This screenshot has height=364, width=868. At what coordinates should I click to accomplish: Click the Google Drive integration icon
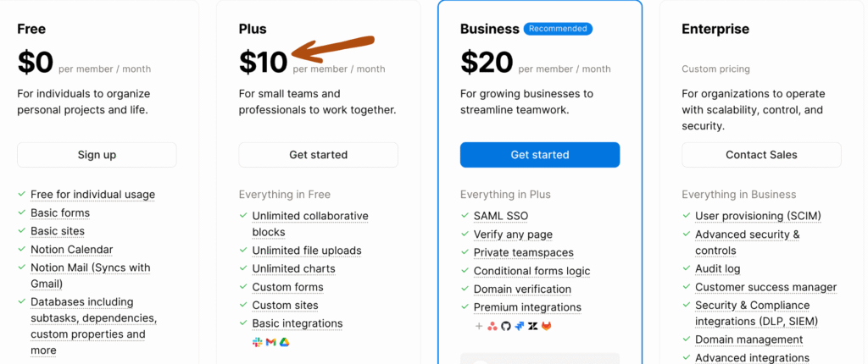click(x=285, y=341)
